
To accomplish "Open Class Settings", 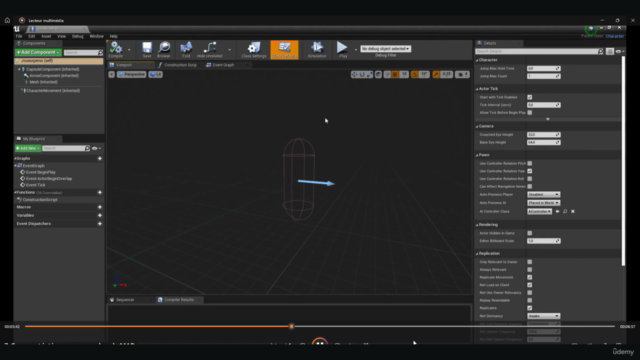I will pyautogui.click(x=253, y=48).
